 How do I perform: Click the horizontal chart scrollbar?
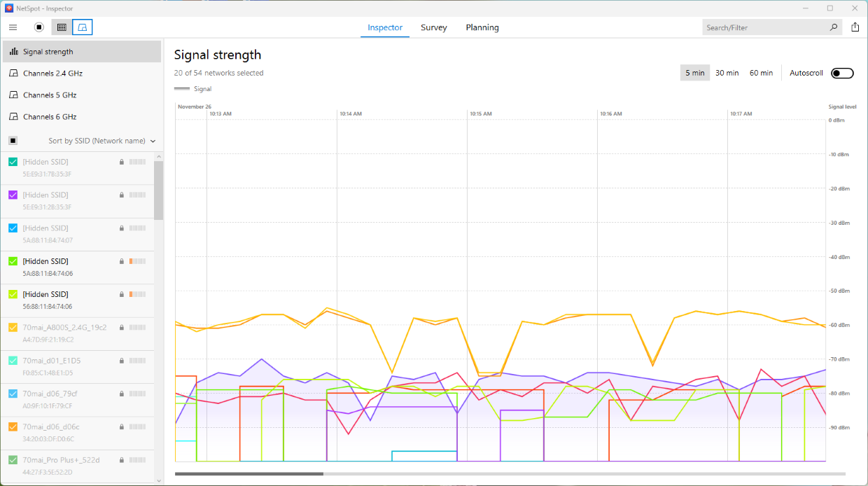[248, 473]
